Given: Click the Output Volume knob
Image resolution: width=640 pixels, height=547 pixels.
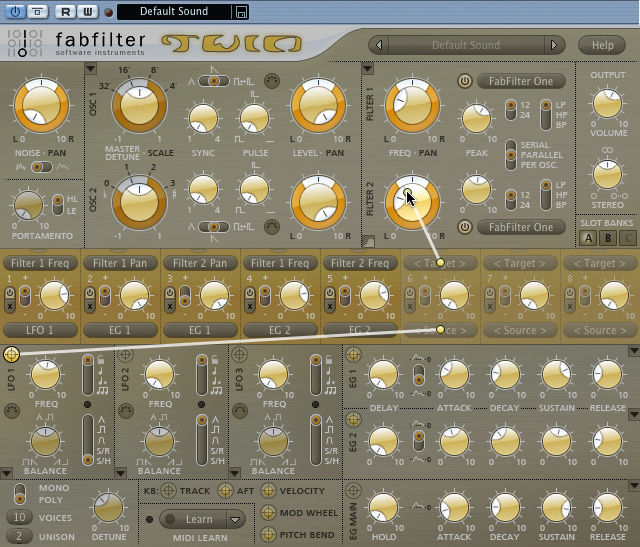Looking at the screenshot, I should pyautogui.click(x=607, y=104).
